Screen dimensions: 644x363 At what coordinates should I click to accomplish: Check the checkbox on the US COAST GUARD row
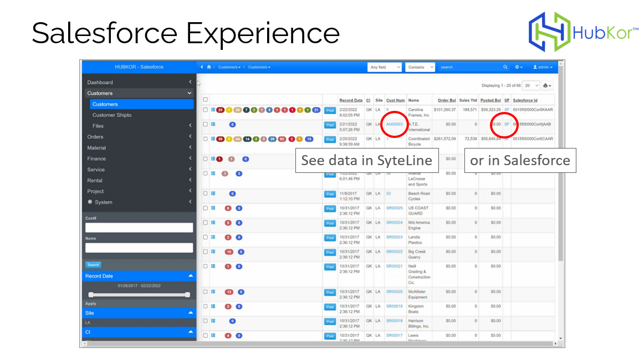coord(204,208)
